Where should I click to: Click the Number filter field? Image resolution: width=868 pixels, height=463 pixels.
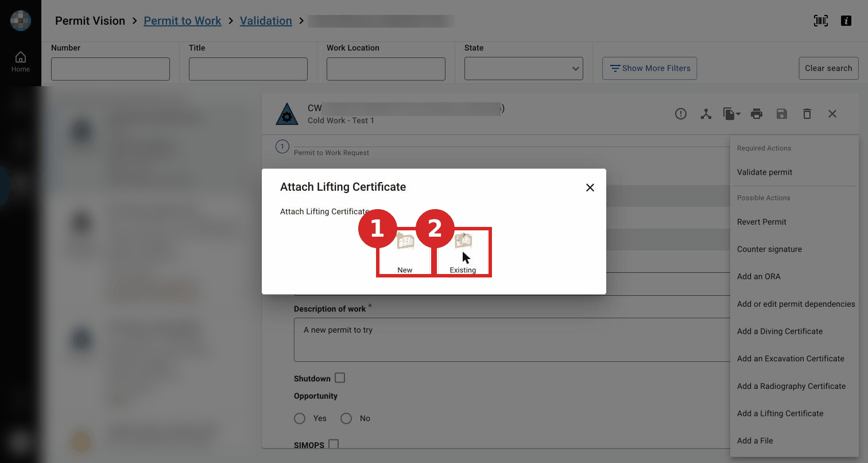click(110, 68)
